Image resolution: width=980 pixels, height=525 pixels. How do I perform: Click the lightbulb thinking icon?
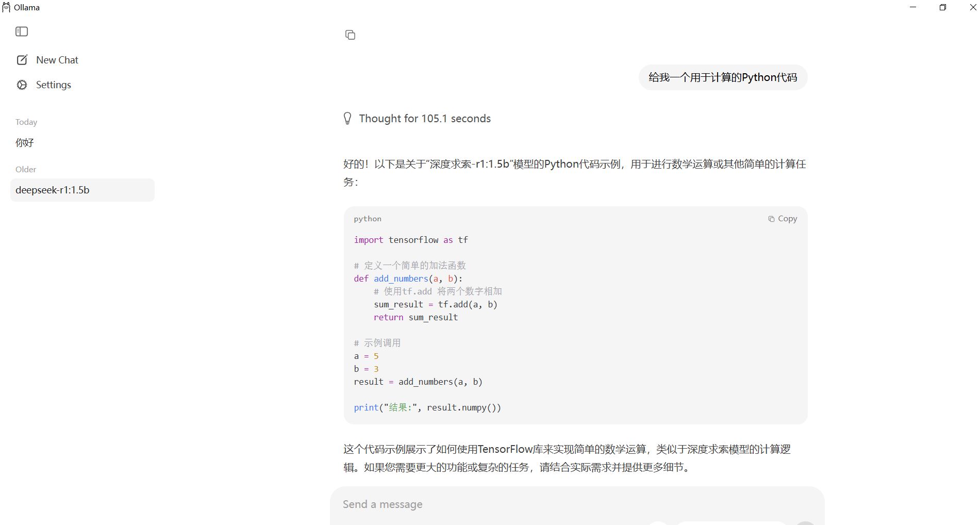pos(347,119)
